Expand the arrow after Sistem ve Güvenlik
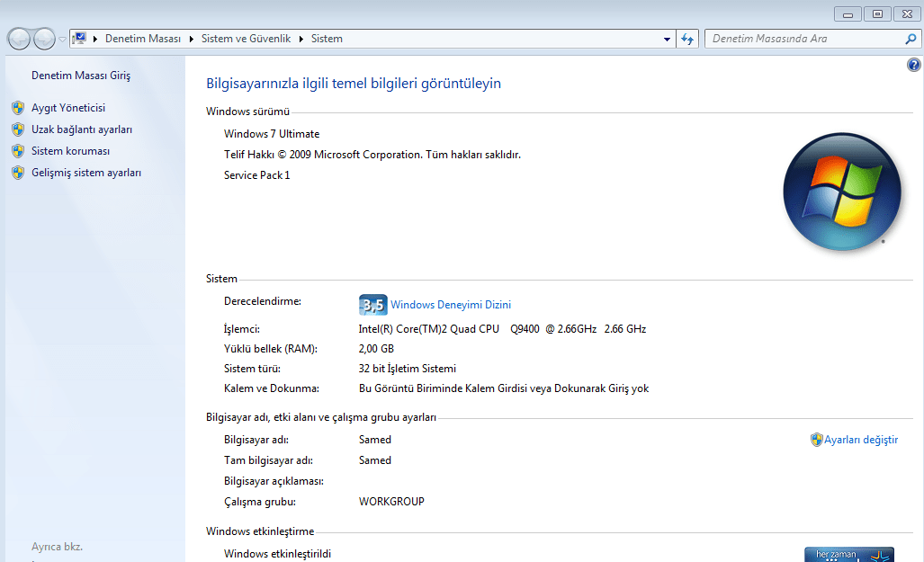The width and height of the screenshot is (924, 562). tap(301, 39)
